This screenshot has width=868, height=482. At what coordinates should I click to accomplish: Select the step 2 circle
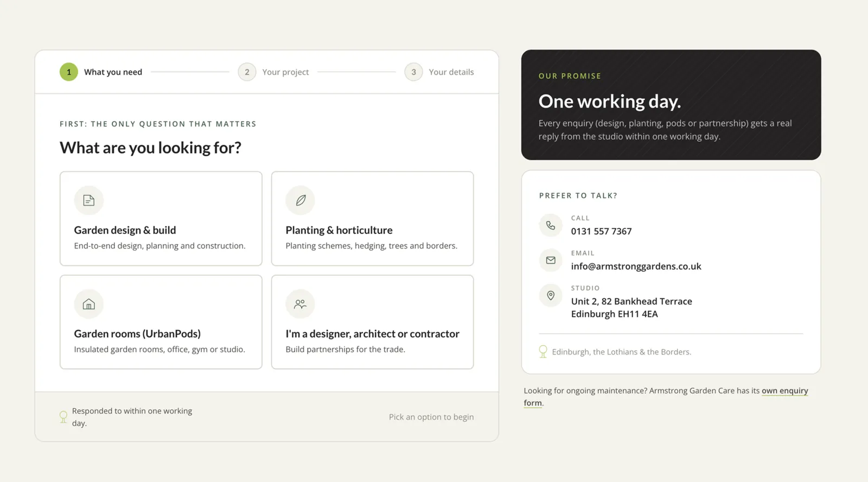(247, 72)
